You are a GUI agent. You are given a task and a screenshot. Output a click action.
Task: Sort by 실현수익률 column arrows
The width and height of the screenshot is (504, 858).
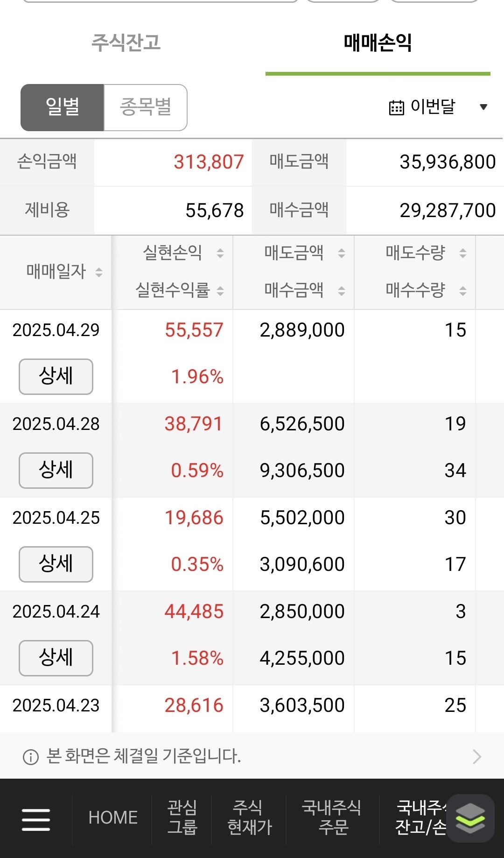point(220,291)
